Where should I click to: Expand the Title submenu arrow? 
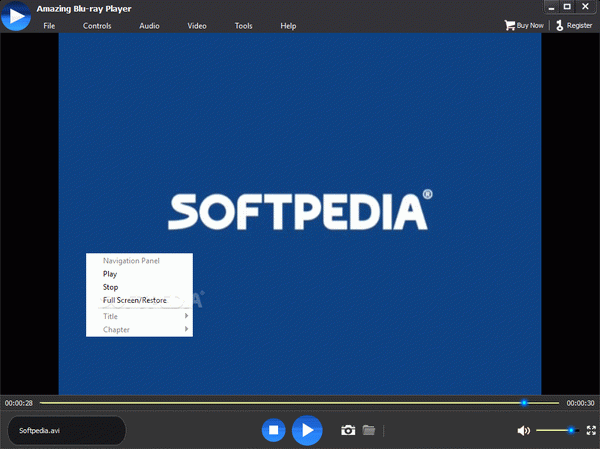pyautogui.click(x=186, y=316)
